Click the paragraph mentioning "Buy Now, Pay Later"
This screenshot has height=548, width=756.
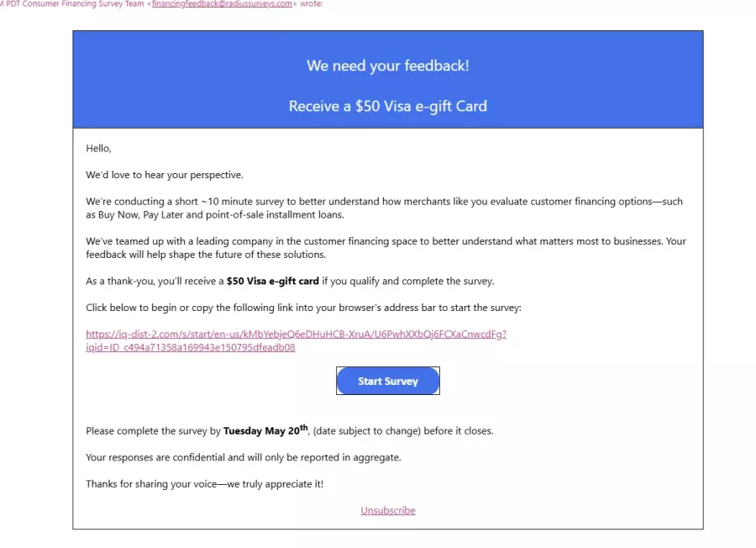click(384, 208)
